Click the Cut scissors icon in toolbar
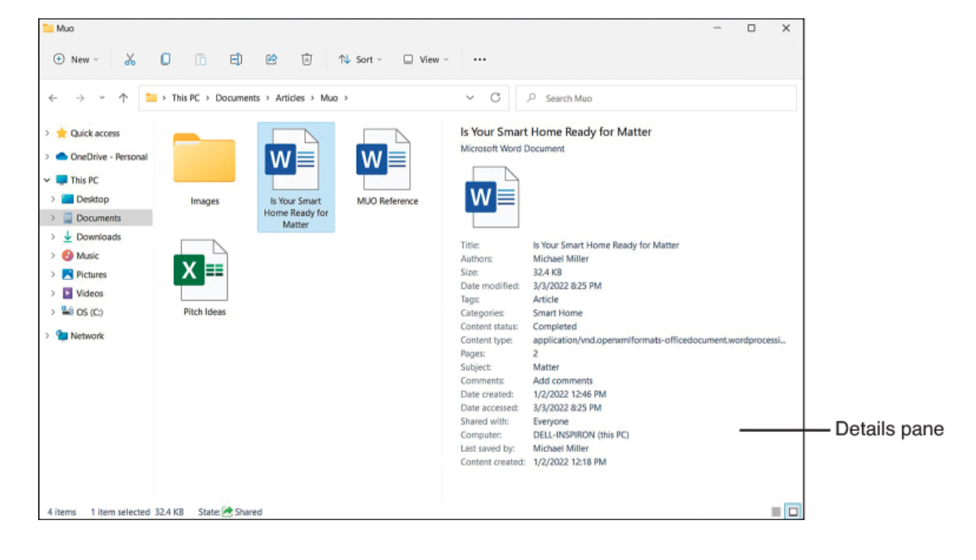Screen dimensions: 976x560 pyautogui.click(x=130, y=60)
